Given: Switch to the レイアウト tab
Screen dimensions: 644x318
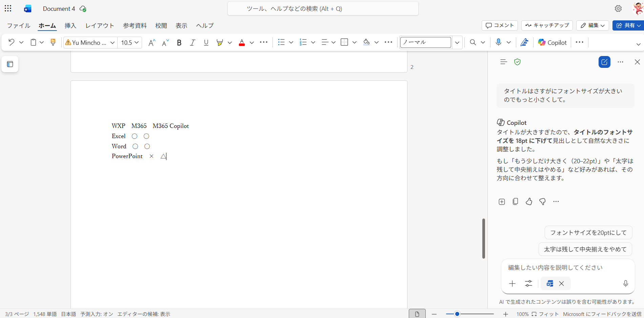Looking at the screenshot, I should click(100, 25).
